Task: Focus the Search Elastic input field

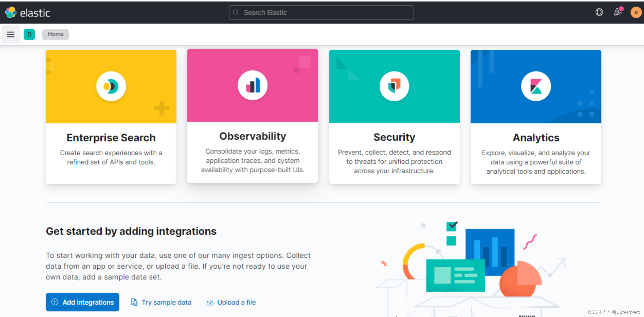Action: coord(321,12)
